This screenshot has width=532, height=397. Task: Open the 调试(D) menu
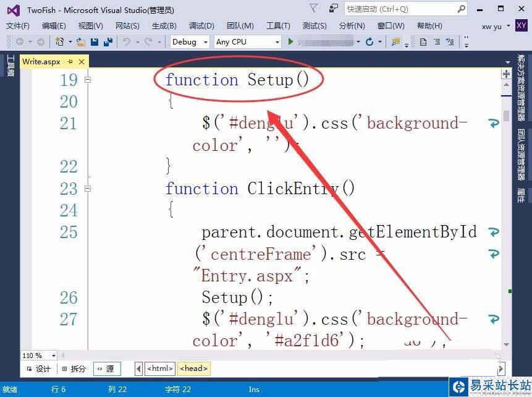point(201,26)
